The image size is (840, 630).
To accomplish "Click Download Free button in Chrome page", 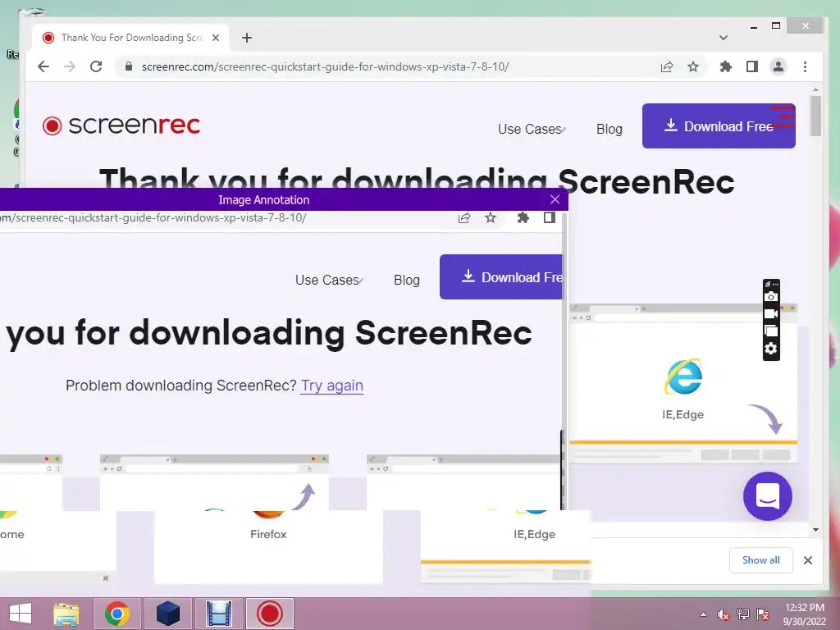I will [719, 126].
